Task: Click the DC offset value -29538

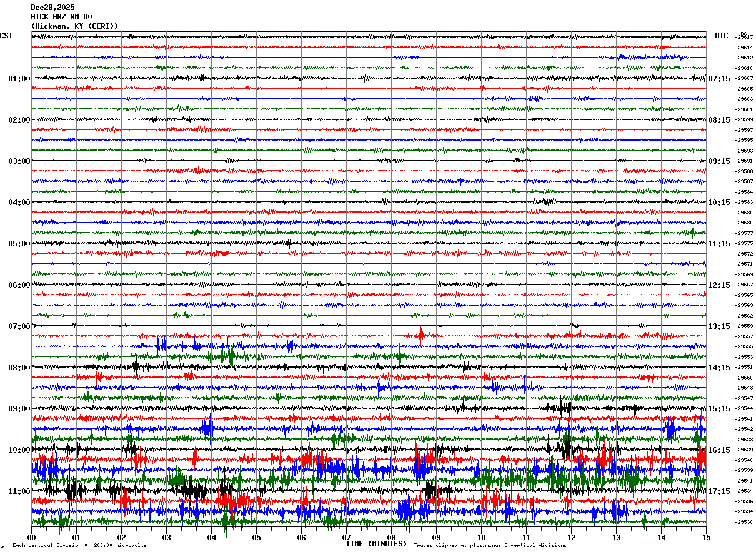Action: coord(744,440)
